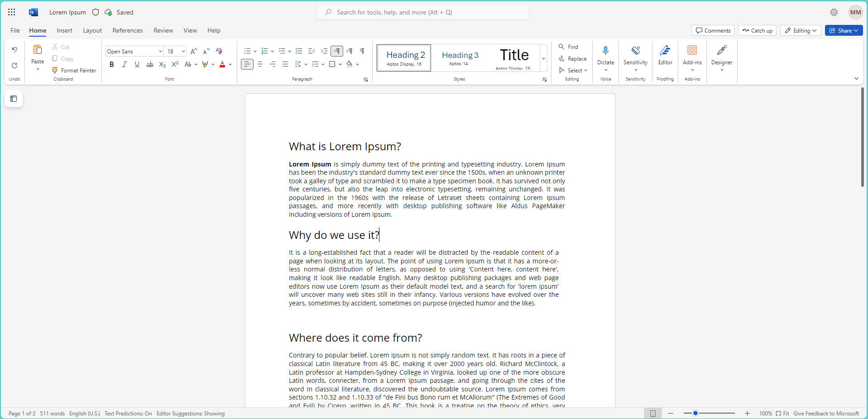The height and width of the screenshot is (419, 868).
Task: Grow font size with the A-up icon
Action: coord(194,51)
